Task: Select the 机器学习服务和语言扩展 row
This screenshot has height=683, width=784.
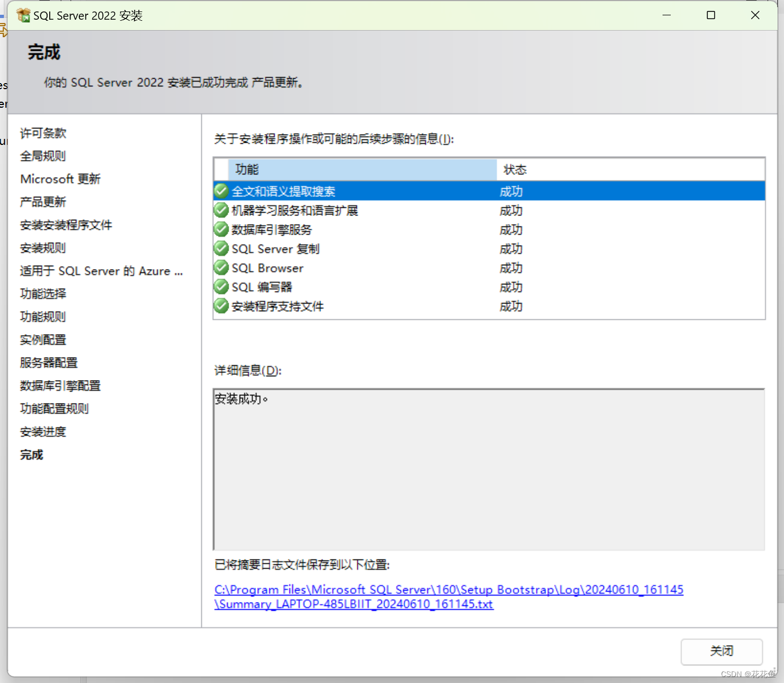Action: [489, 211]
